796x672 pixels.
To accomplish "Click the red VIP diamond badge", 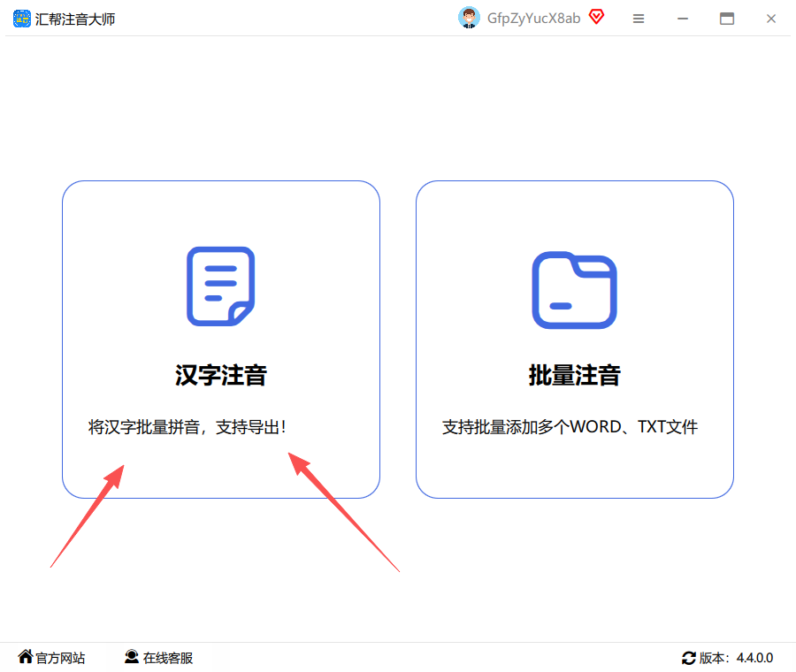I will coord(596,18).
